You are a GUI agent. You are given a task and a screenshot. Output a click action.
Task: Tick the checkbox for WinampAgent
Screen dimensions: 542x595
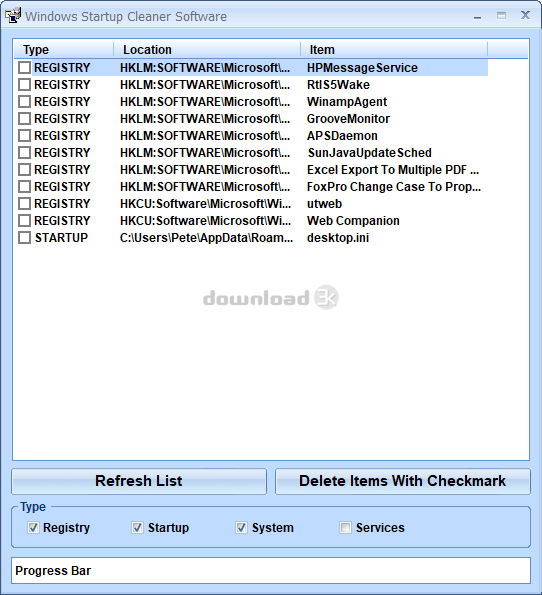24,102
